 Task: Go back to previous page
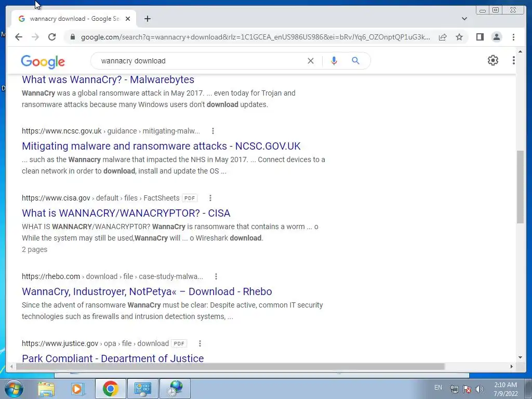pyautogui.click(x=19, y=37)
